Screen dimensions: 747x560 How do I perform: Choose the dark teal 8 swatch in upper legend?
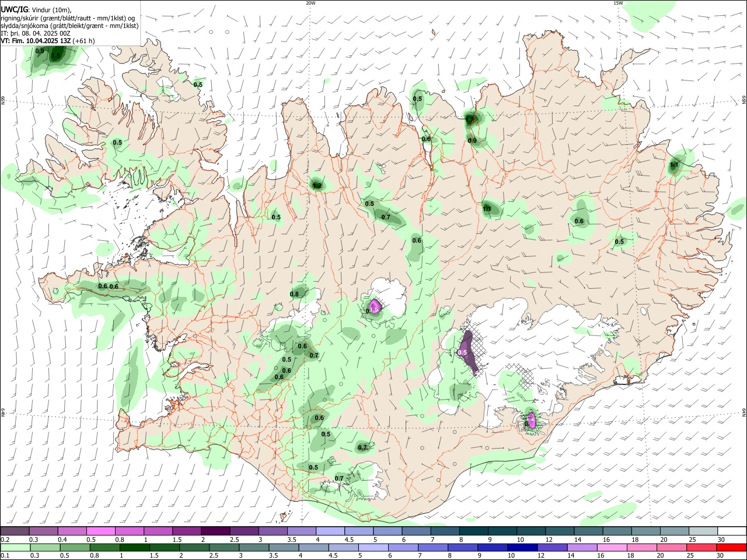[474, 531]
